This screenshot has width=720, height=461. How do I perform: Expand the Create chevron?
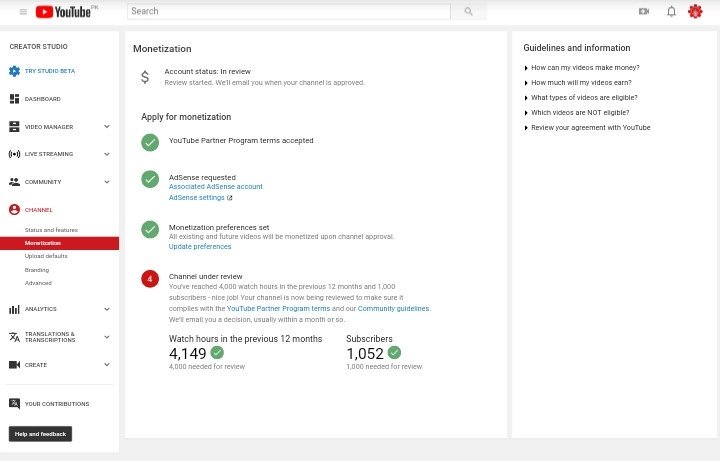coord(107,365)
